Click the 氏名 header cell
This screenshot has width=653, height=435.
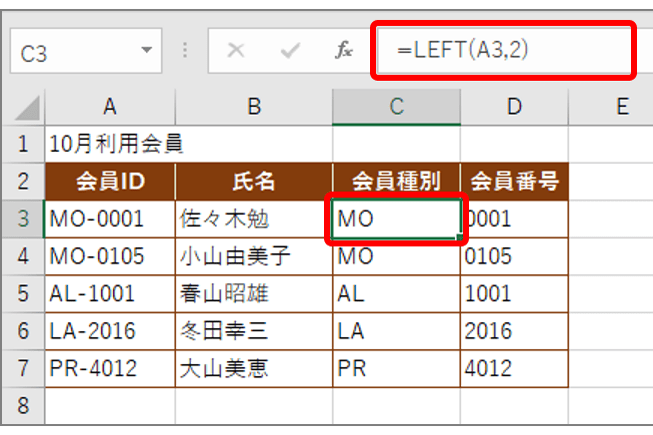254,181
